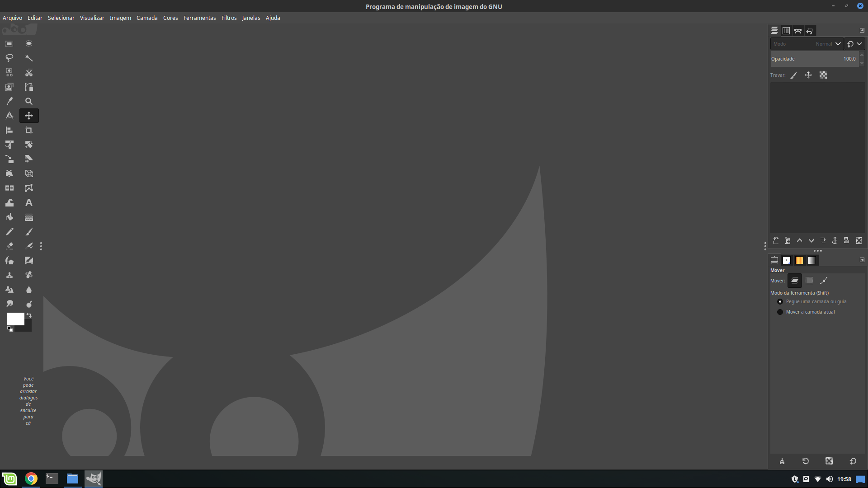
Task: Reset colors to default black and white
Action: pos(10,329)
